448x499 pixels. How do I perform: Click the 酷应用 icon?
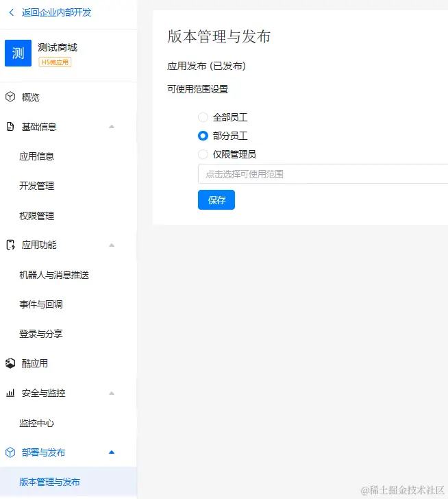tap(10, 363)
